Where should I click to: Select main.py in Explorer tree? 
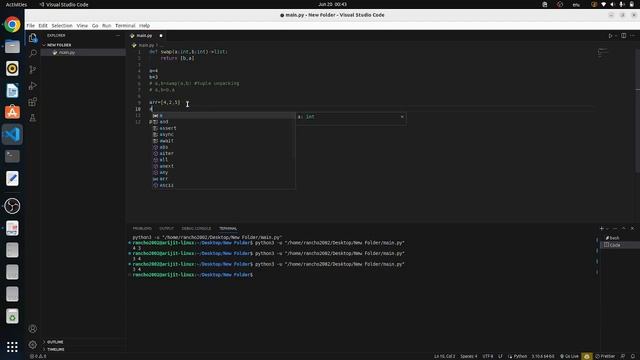coord(83,52)
